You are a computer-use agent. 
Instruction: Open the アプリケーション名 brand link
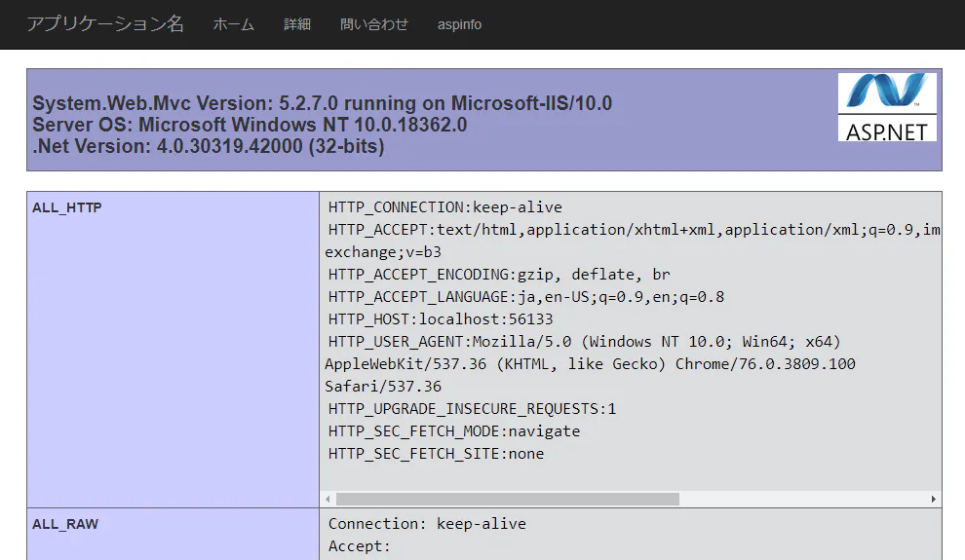tap(105, 24)
